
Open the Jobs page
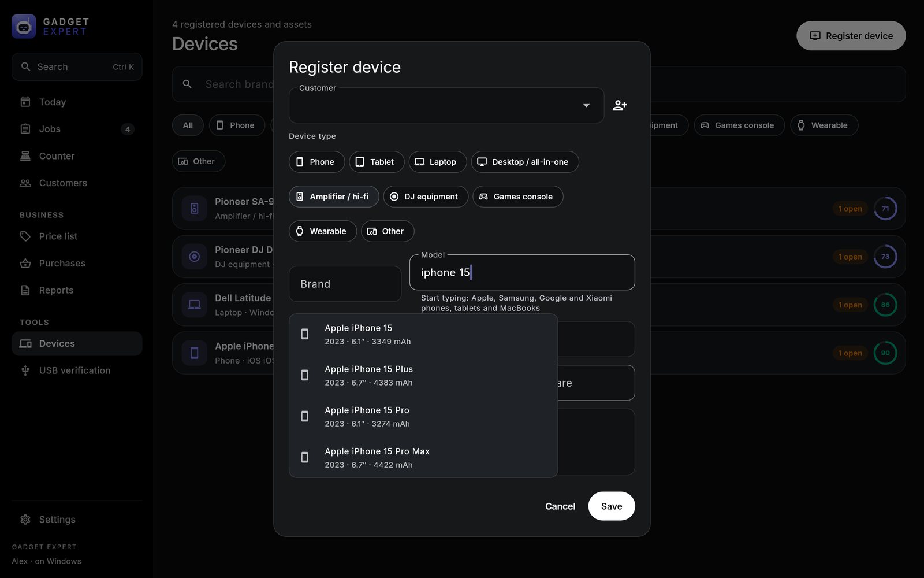coord(77,129)
